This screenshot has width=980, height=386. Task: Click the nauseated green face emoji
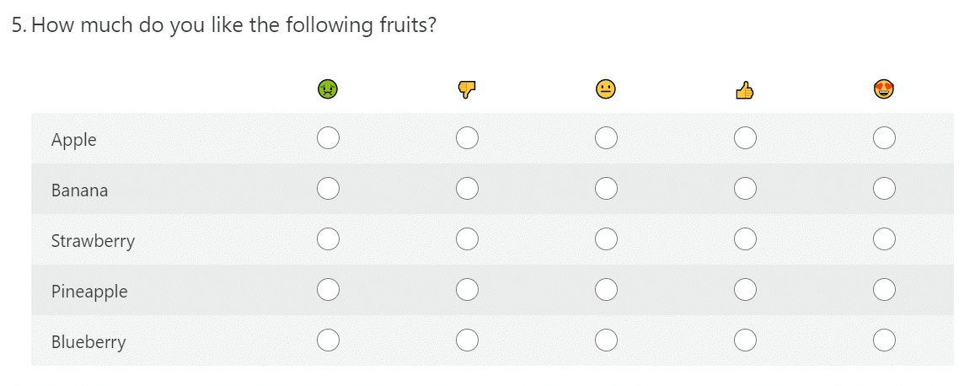[328, 88]
